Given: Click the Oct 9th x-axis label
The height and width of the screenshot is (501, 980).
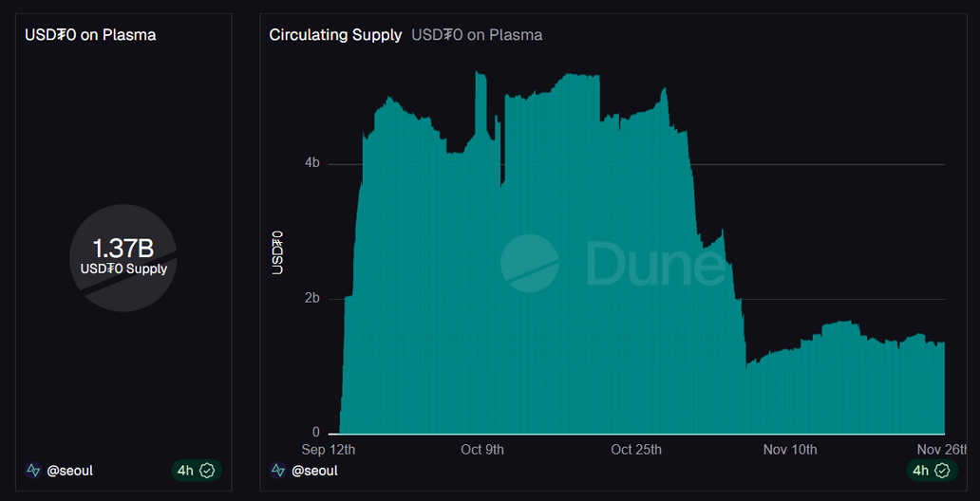Looking at the screenshot, I should (x=481, y=449).
